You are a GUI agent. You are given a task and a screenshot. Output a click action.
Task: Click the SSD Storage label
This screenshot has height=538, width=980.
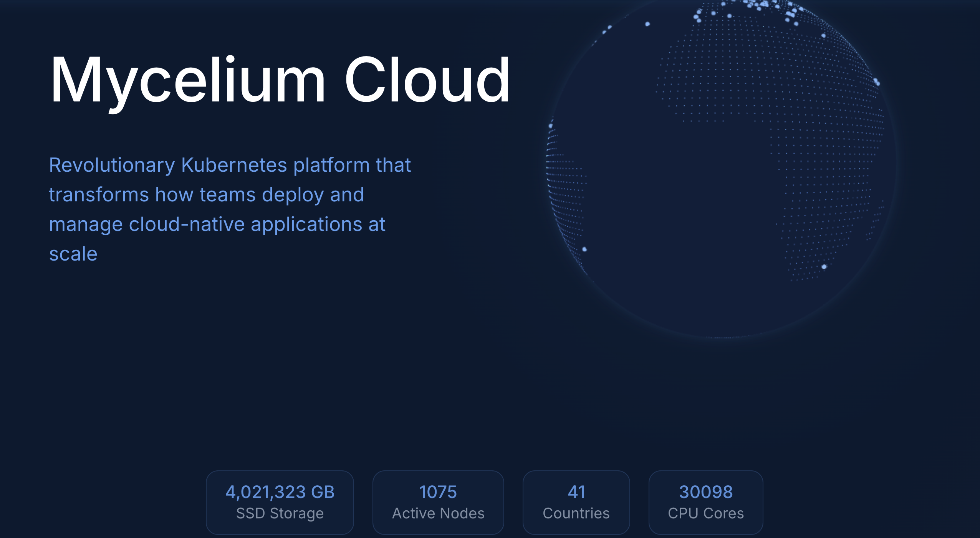point(280,513)
